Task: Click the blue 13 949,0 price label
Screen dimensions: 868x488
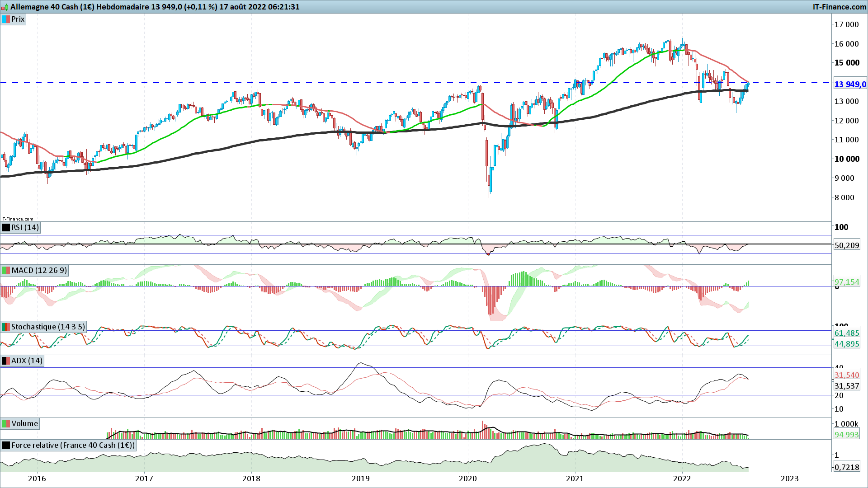Action: [x=849, y=84]
